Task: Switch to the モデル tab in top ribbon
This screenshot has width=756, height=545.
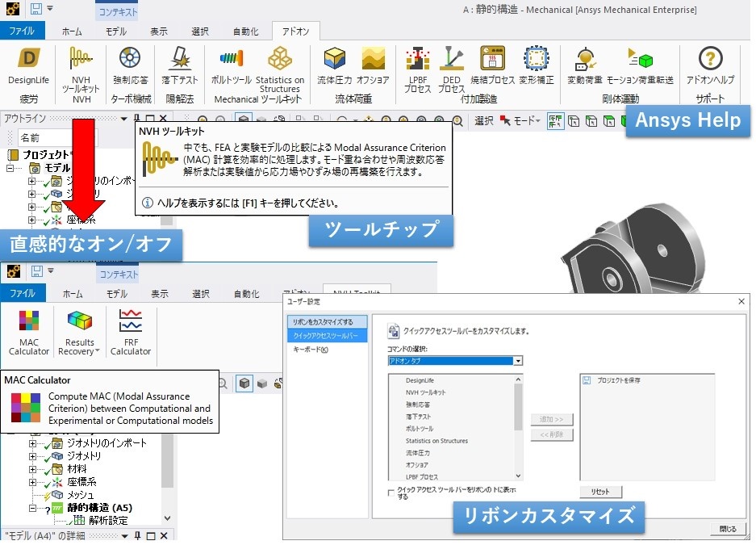Action: (x=116, y=31)
